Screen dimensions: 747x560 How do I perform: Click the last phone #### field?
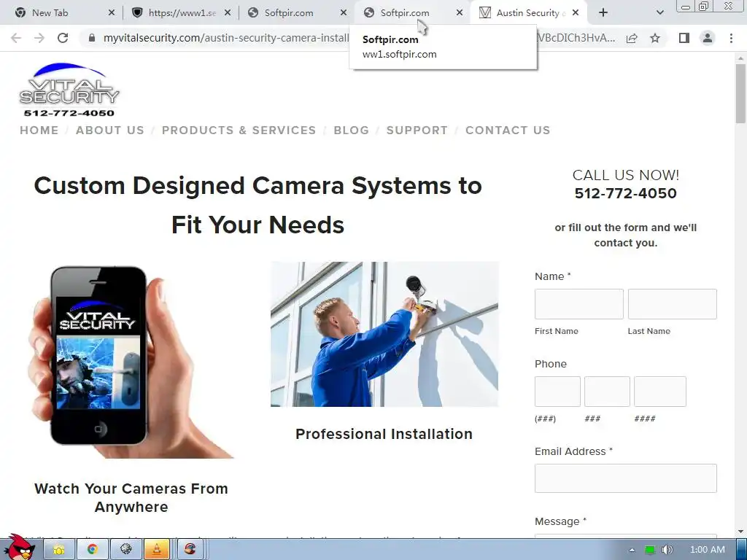[659, 392]
